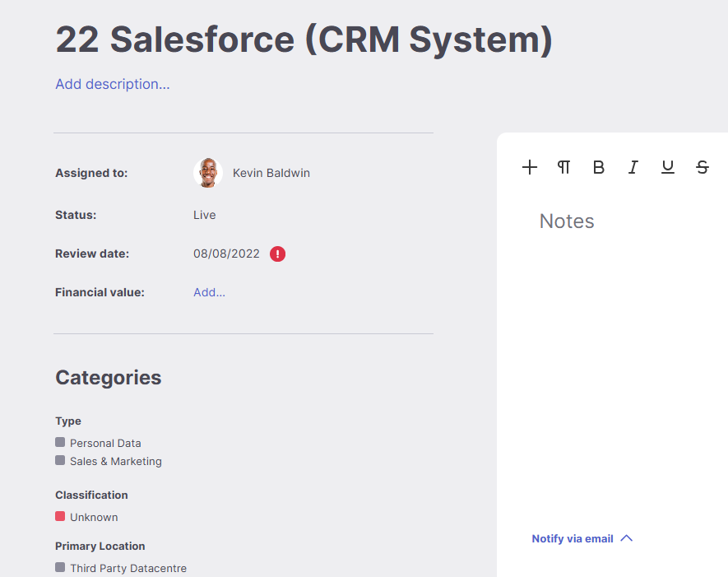The width and height of the screenshot is (728, 577).
Task: Expand the Notify via email option
Action: point(582,538)
